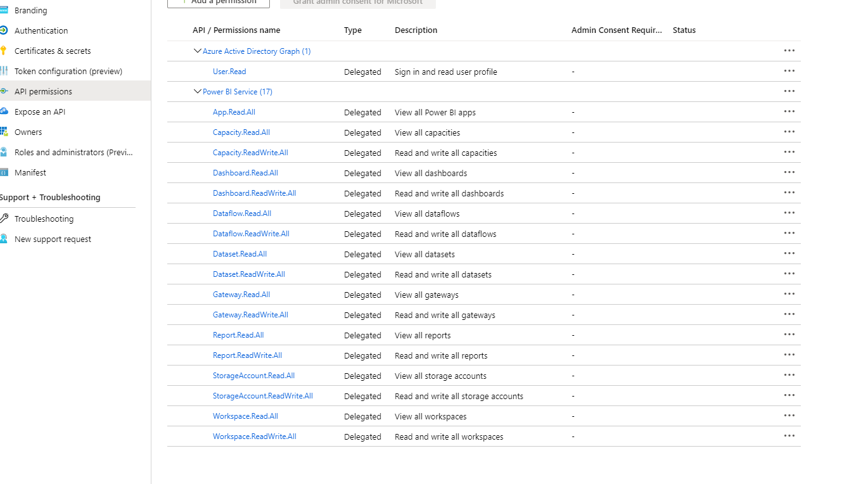The width and height of the screenshot is (868, 484).
Task: Click the Admin Consent Required column header
Action: coord(616,30)
